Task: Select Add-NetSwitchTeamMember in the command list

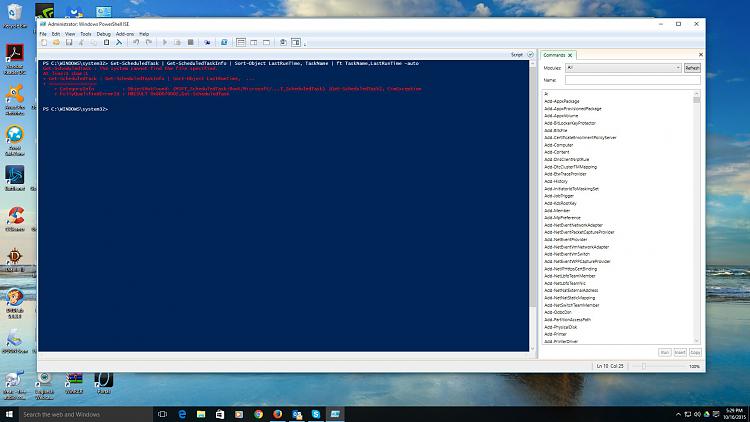Action: point(572,305)
